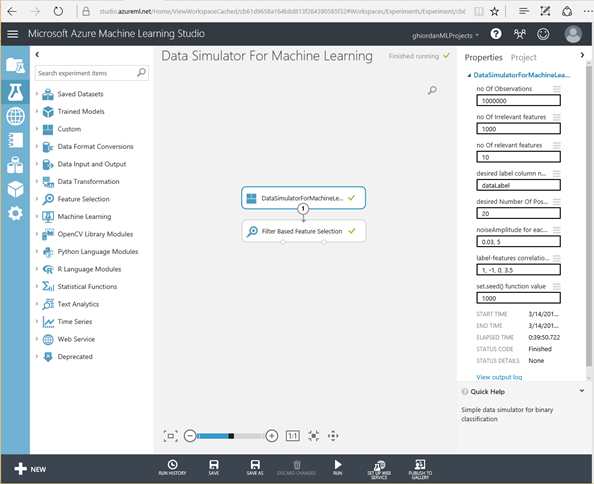Collapse the Properties pane with right chevron
The image size is (594, 484).
pos(582,55)
